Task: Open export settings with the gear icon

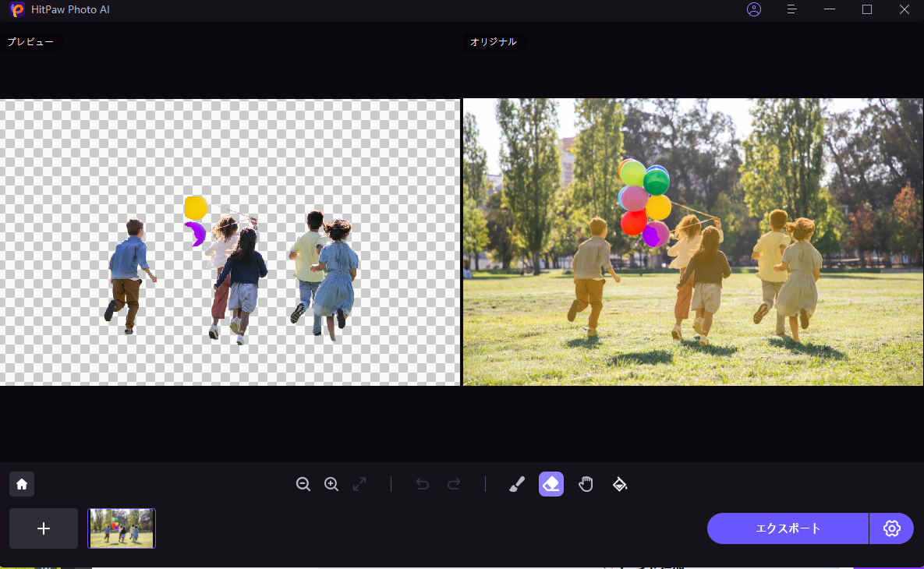Action: tap(891, 528)
